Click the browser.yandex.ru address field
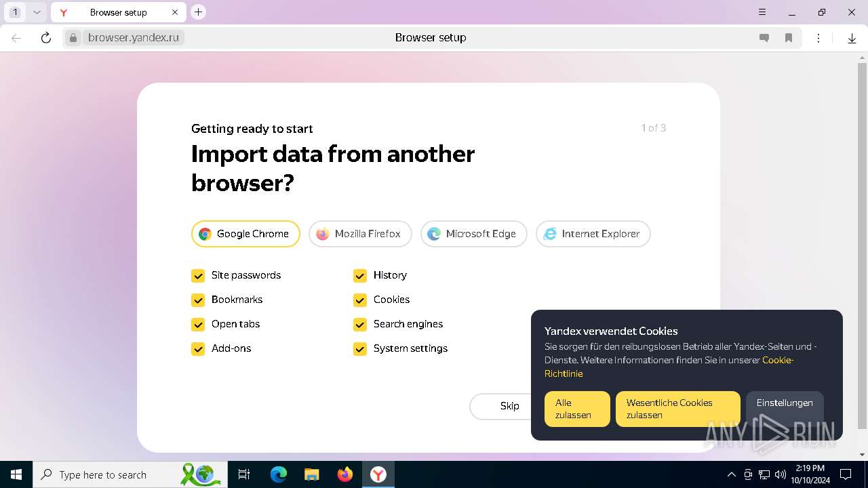This screenshot has height=488, width=868. [x=134, y=38]
